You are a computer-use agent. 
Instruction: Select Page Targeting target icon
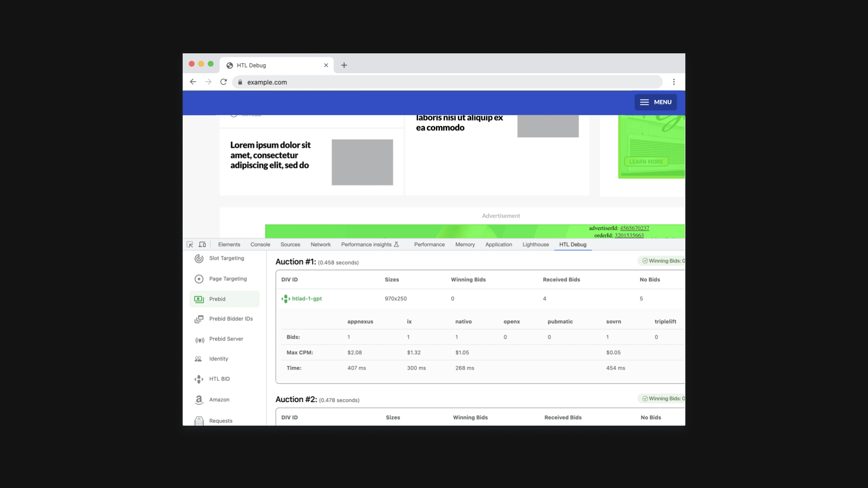coord(199,279)
